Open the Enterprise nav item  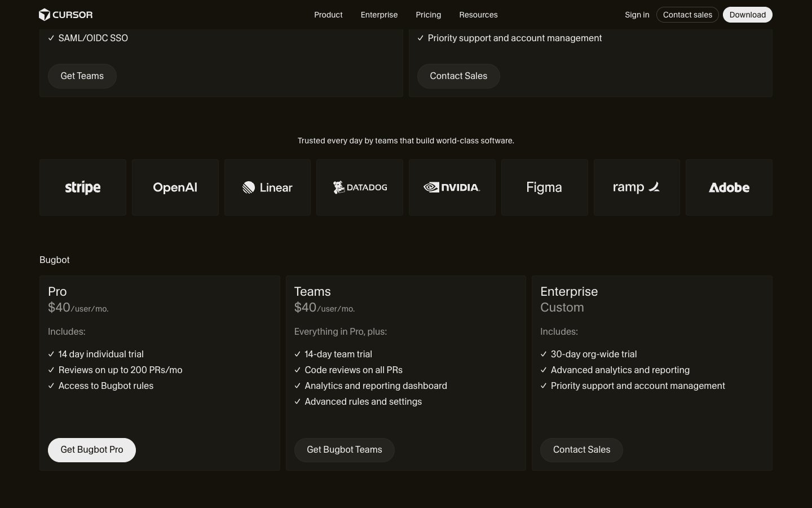(379, 15)
